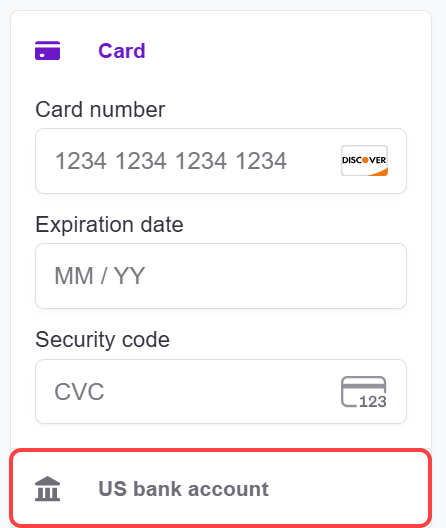Click the "US bank account" label text
Viewport: 446px width, 528px height.
tap(184, 489)
